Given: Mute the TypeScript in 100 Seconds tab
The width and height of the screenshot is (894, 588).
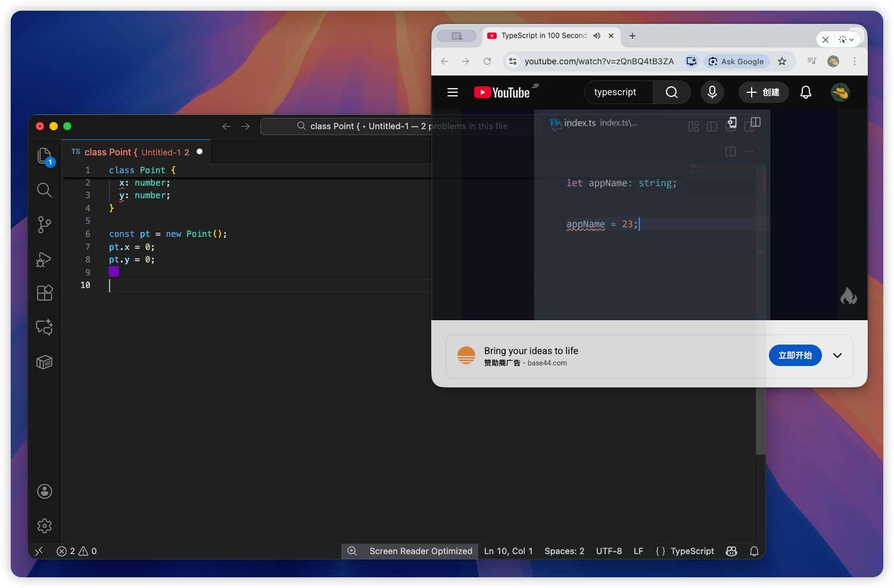Looking at the screenshot, I should (x=597, y=36).
